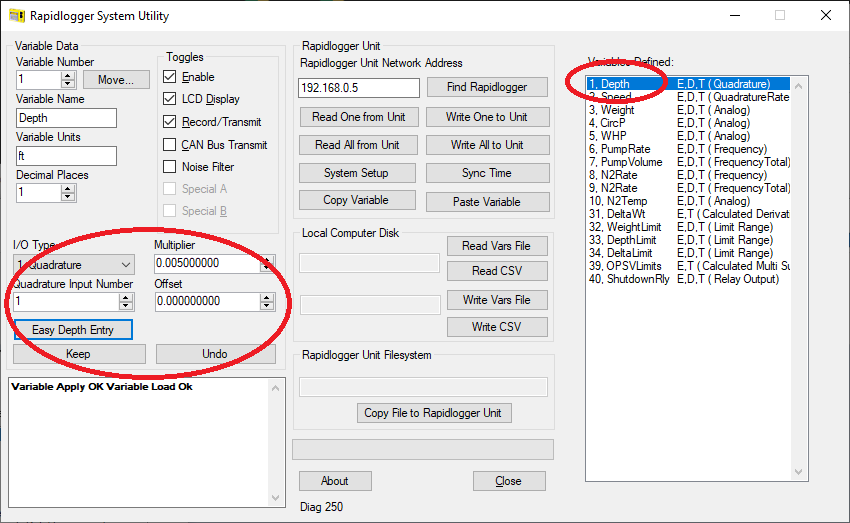Focus the Multiplier value field

click(x=208, y=263)
